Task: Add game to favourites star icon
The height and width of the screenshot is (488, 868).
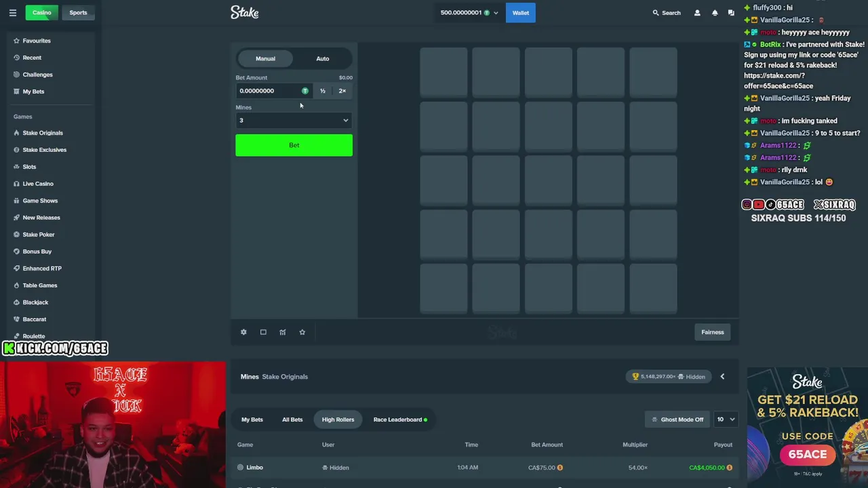Action: (302, 332)
